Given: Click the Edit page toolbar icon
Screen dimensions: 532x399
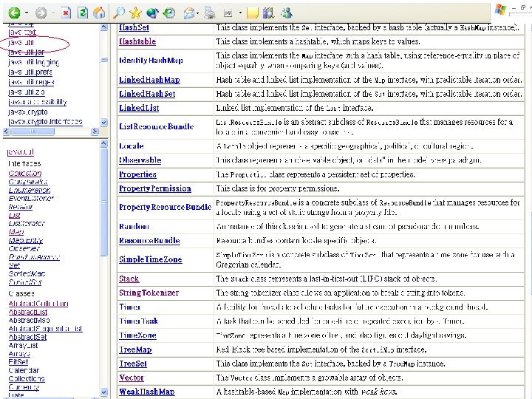Looking at the screenshot, I should 228,13.
